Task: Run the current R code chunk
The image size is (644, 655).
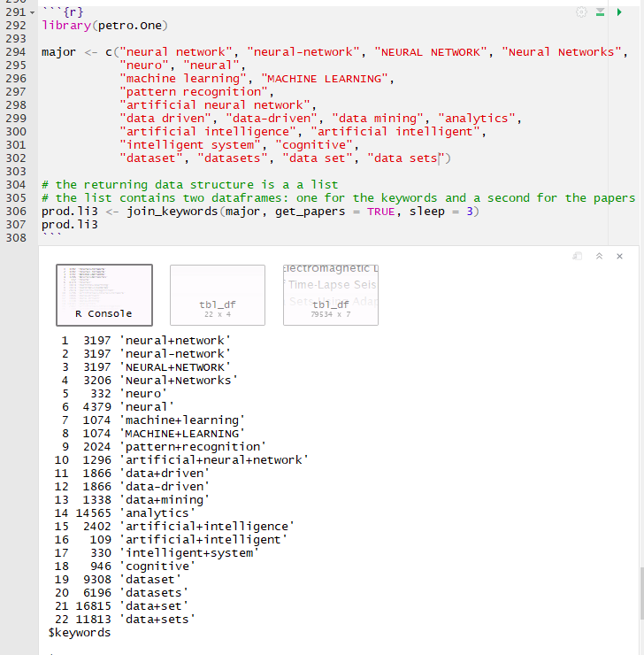Action: pos(619,12)
